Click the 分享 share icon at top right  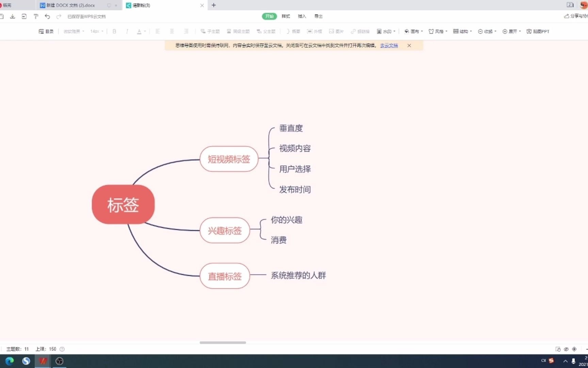[x=567, y=16]
